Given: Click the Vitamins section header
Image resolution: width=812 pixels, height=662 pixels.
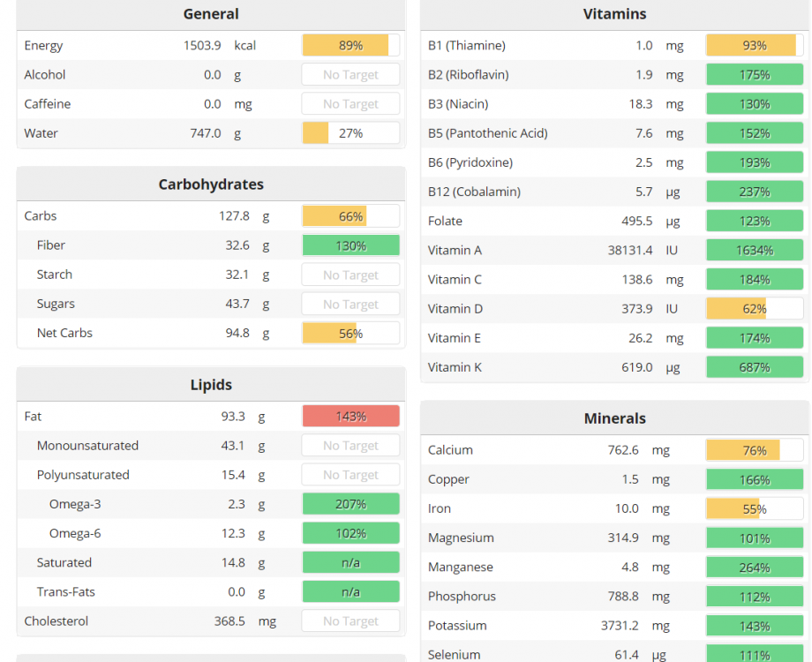Looking at the screenshot, I should (614, 14).
